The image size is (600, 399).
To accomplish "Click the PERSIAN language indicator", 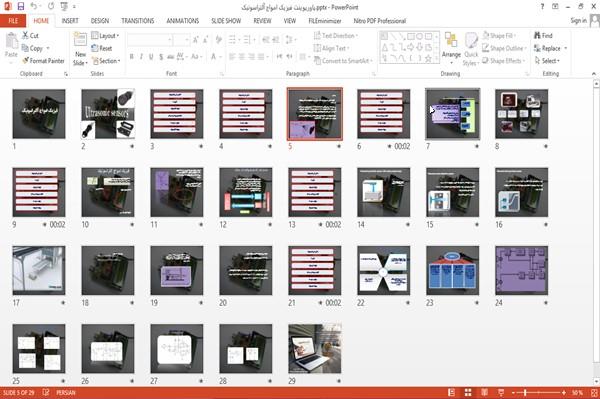I will click(x=66, y=392).
